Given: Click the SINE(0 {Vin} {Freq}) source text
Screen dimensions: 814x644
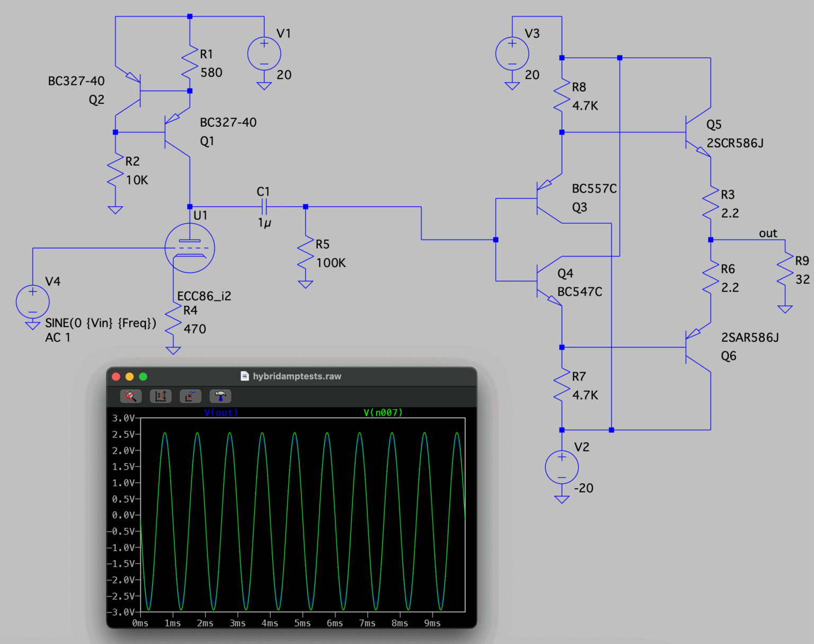Looking at the screenshot, I should pyautogui.click(x=101, y=323).
